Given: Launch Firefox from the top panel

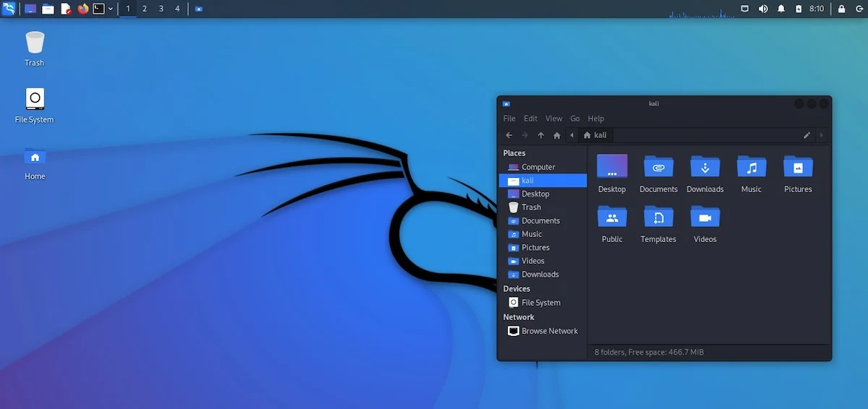Looking at the screenshot, I should click(x=83, y=9).
